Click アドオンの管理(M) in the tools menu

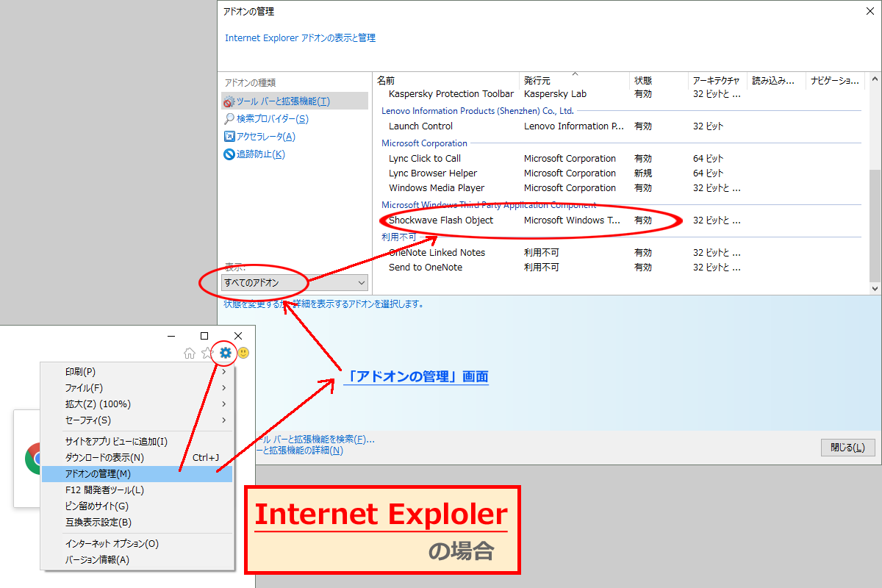coord(137,474)
